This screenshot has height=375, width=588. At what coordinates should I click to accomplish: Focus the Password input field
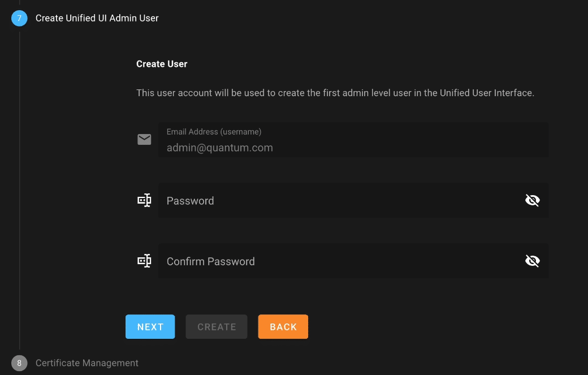point(353,200)
